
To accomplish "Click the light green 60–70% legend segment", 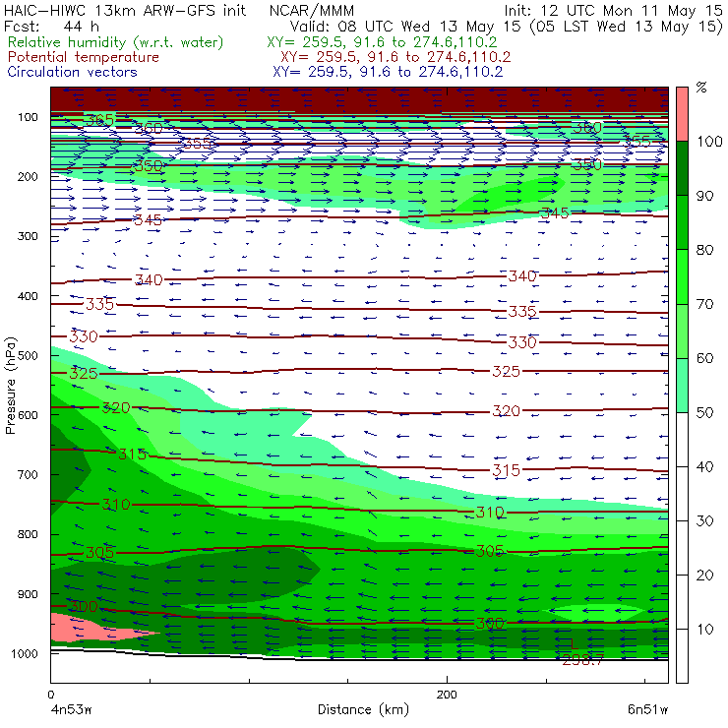I will click(682, 331).
